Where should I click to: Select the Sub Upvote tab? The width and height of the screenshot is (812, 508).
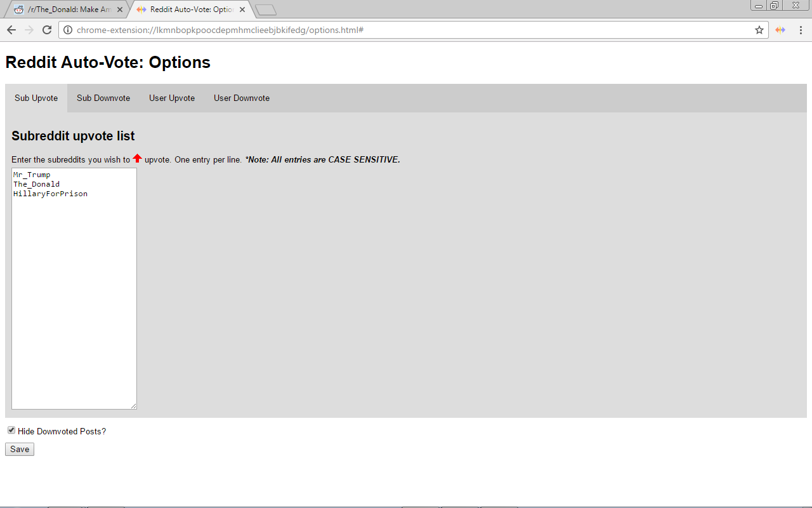pos(36,98)
